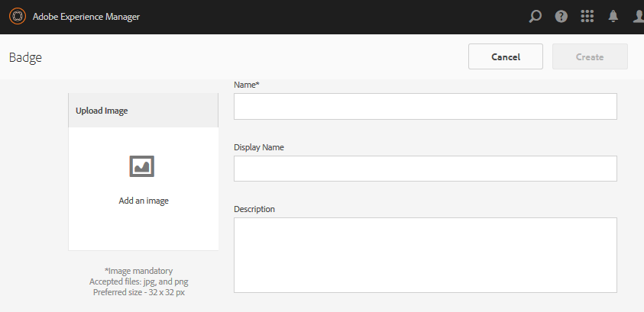Viewport: 644px width, 312px height.
Task: Click the 'Display Name' field label
Action: pyautogui.click(x=259, y=147)
